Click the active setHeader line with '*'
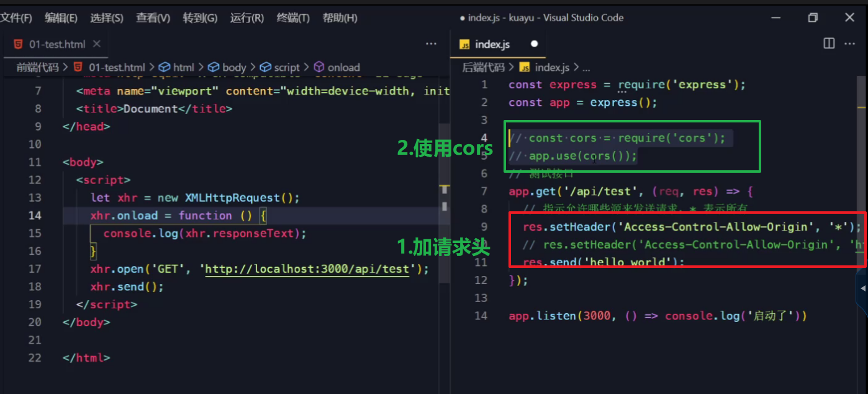 (692, 227)
